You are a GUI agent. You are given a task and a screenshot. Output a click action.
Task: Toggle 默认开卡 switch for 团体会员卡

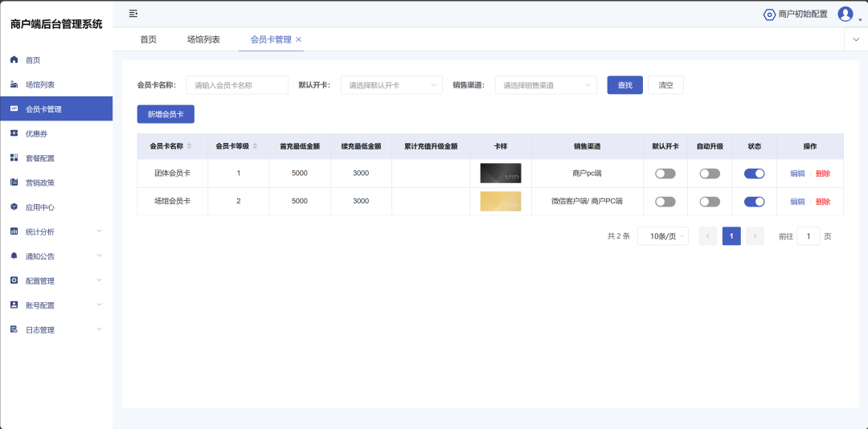coord(665,174)
